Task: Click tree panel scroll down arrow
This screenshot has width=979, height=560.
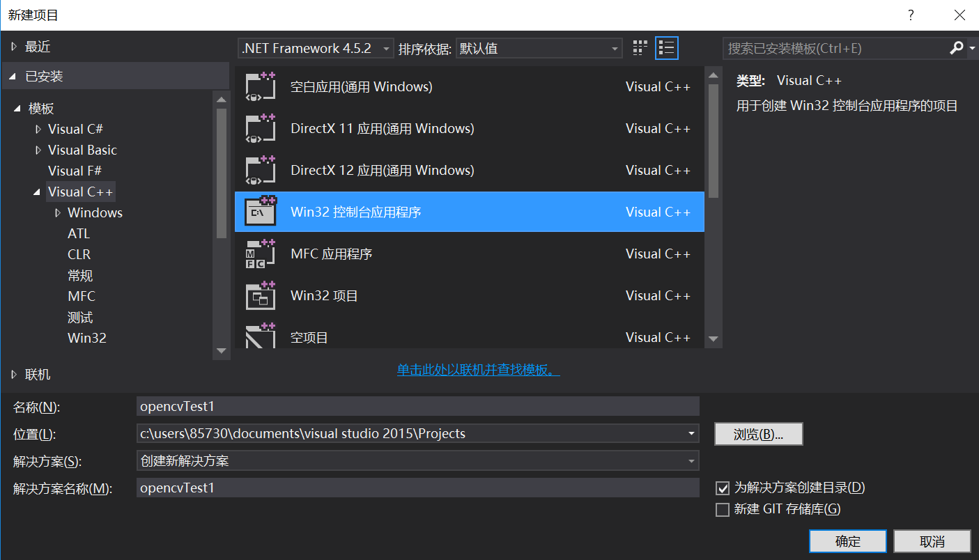Action: 222,350
